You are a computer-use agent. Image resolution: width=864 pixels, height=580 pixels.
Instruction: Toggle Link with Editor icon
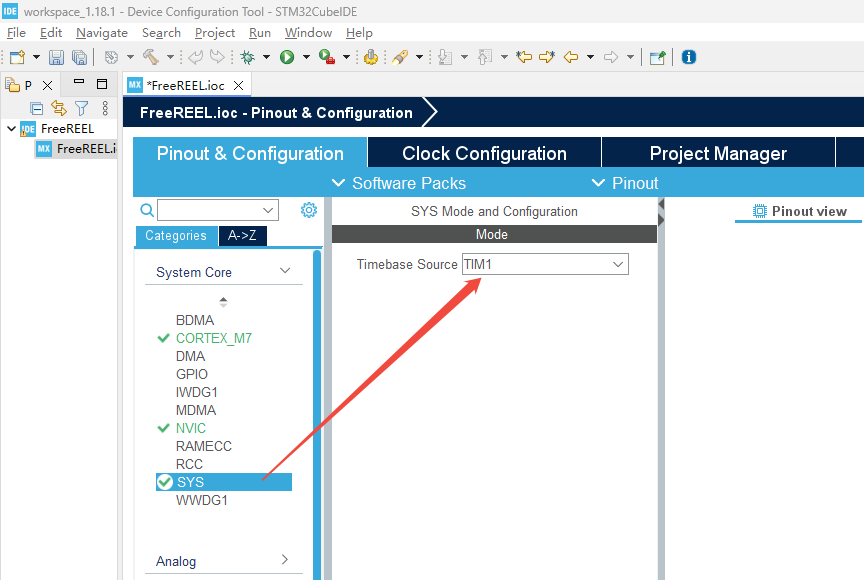click(59, 108)
